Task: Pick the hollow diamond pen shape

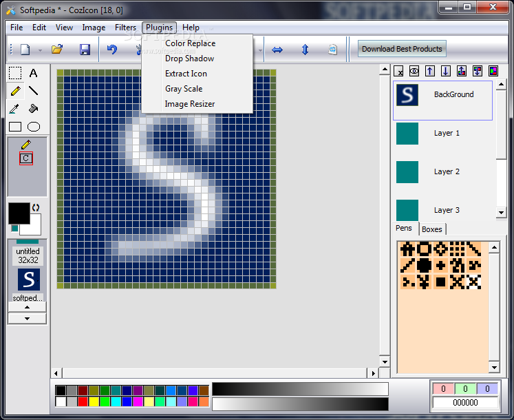Action: pos(440,249)
